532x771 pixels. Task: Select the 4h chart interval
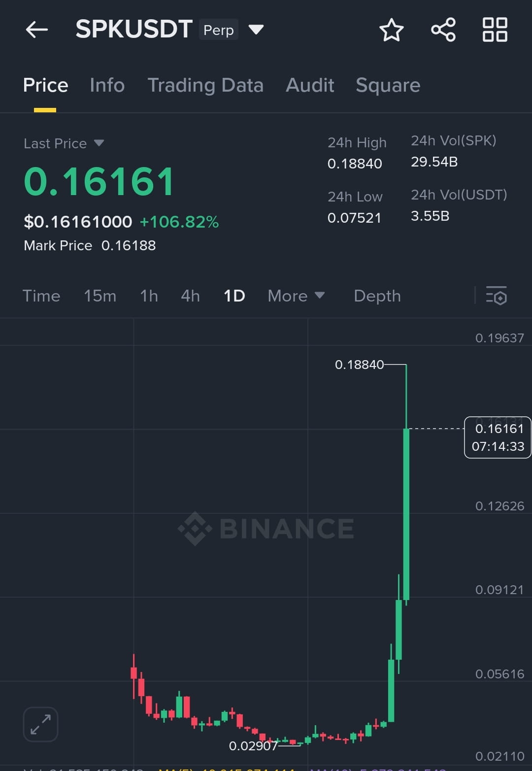[190, 296]
